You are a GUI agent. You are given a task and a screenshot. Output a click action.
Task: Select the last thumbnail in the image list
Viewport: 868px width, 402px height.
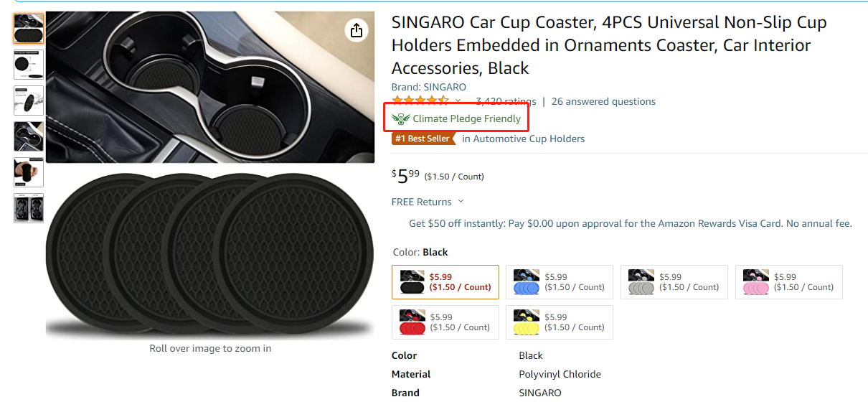[x=29, y=208]
